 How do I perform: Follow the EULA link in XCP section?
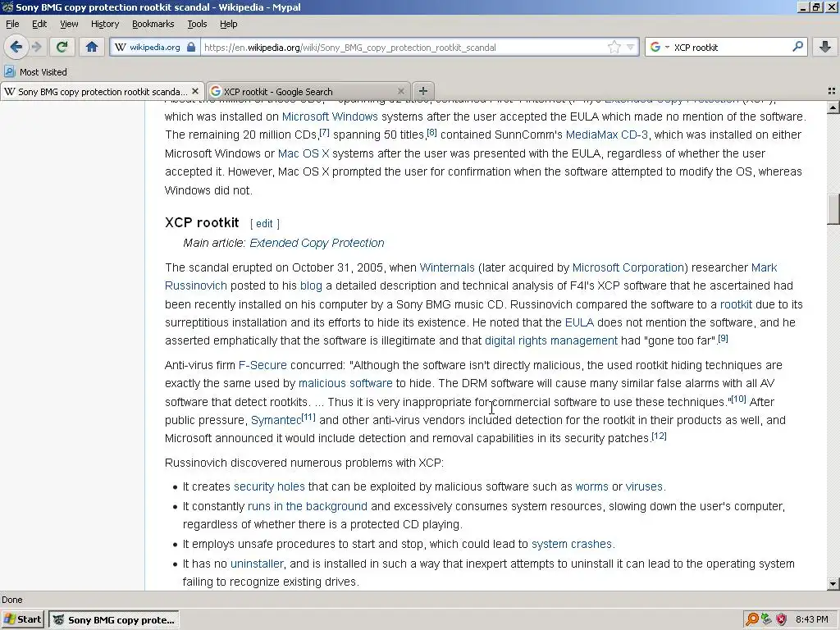pyautogui.click(x=579, y=322)
